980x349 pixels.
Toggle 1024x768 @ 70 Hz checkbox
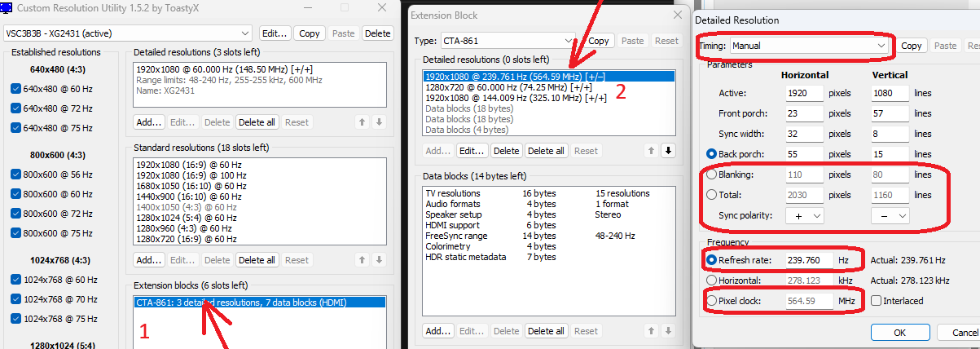pyautogui.click(x=17, y=298)
